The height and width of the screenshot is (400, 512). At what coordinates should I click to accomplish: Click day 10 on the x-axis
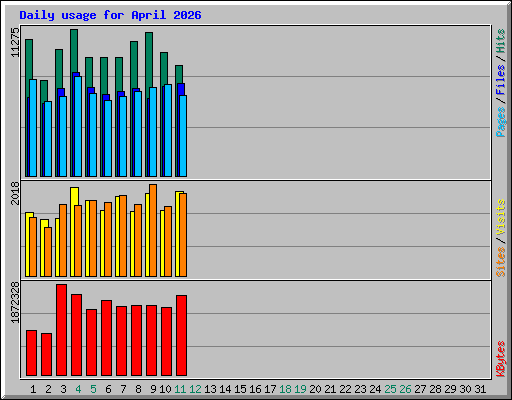coord(165,389)
